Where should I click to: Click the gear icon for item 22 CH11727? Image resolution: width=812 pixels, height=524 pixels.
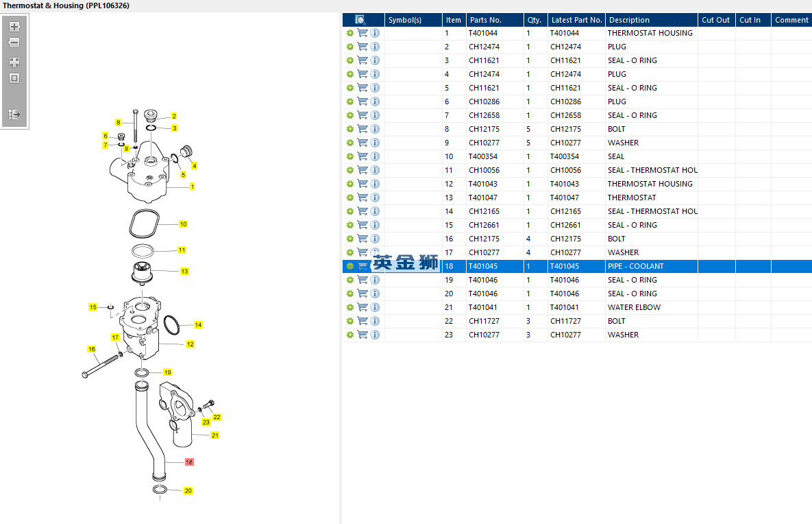350,322
